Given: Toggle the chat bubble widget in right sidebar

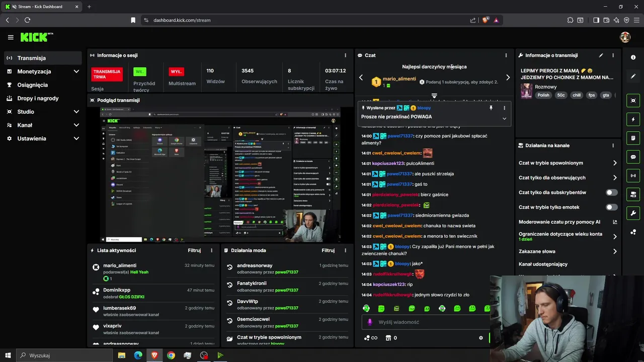Looking at the screenshot, I should (x=633, y=157).
